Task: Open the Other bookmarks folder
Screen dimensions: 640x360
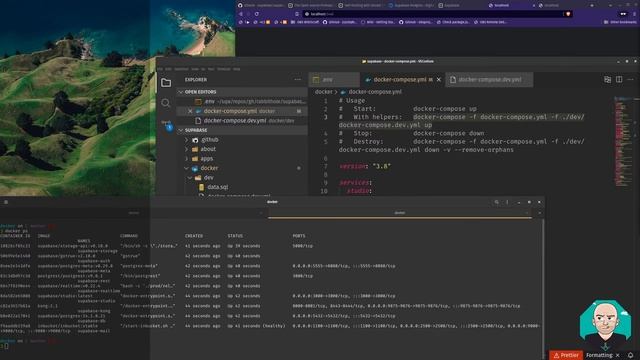Action: pyautogui.click(x=620, y=22)
